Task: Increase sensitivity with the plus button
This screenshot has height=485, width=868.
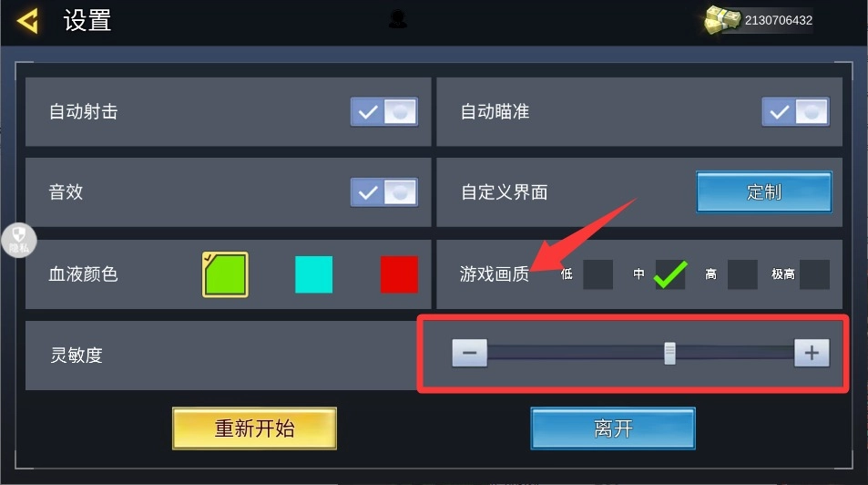Action: click(x=812, y=353)
